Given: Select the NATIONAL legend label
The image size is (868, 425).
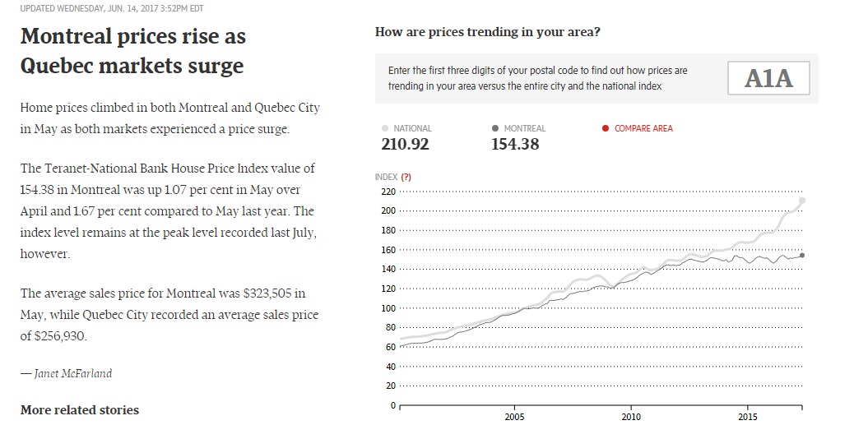Looking at the screenshot, I should [412, 128].
